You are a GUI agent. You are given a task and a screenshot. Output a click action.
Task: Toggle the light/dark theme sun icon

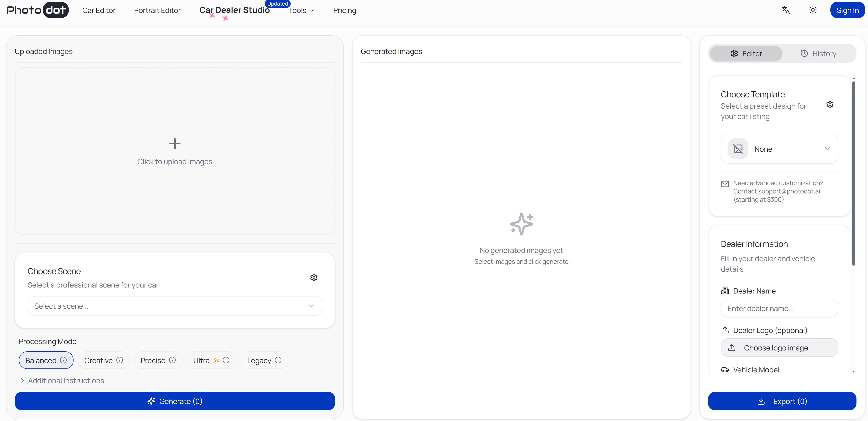(813, 10)
